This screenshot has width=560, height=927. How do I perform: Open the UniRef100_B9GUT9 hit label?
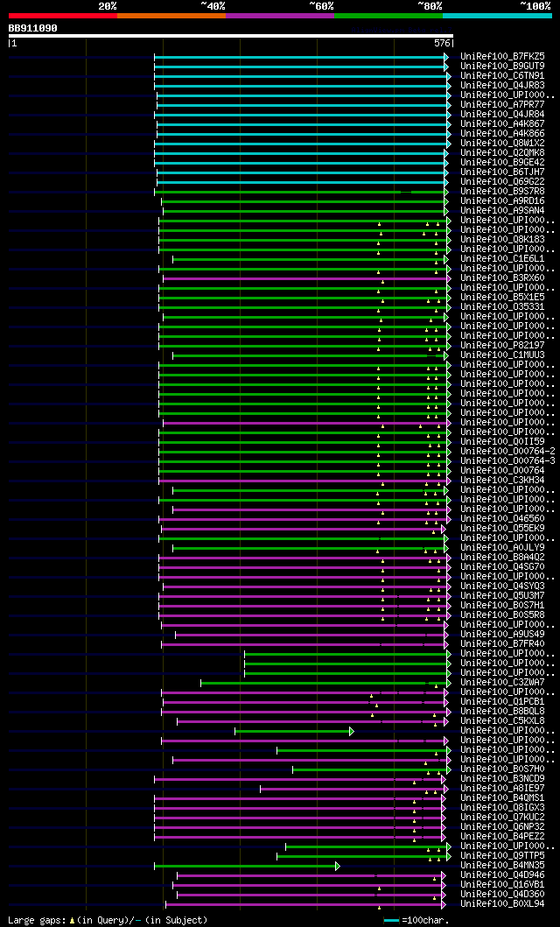click(x=503, y=67)
